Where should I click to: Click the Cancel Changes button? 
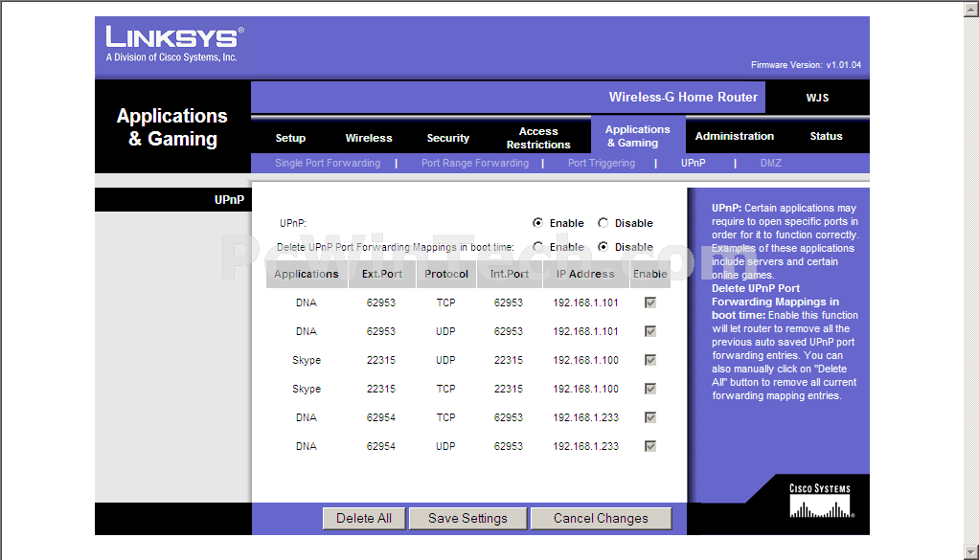[601, 518]
